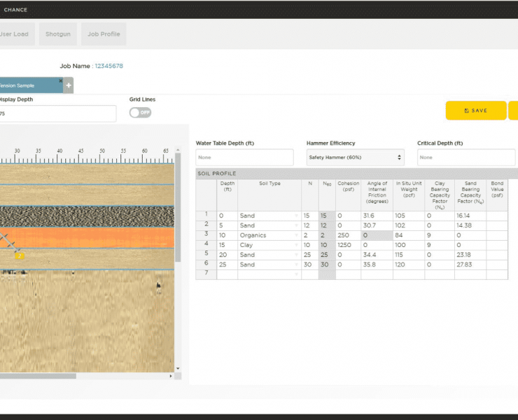518x420 pixels.
Task: Open the Hammer Efficiency dropdown
Action: [356, 157]
